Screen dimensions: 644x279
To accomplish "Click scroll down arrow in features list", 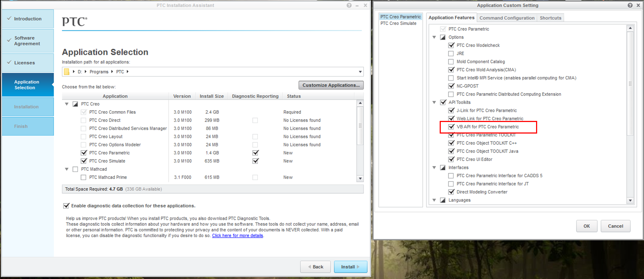I will point(630,200).
